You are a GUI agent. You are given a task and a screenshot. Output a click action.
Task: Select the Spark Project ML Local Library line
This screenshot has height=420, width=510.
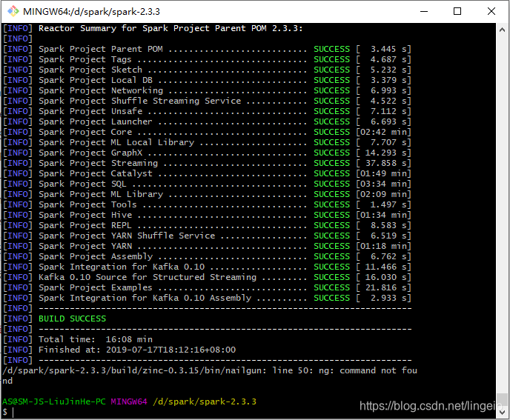[208, 143]
